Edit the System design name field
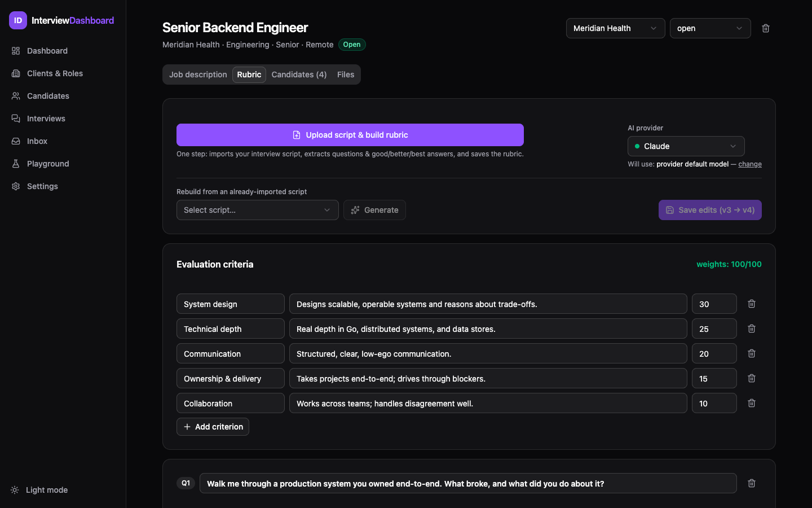Viewport: 812px width, 508px height. click(x=231, y=304)
